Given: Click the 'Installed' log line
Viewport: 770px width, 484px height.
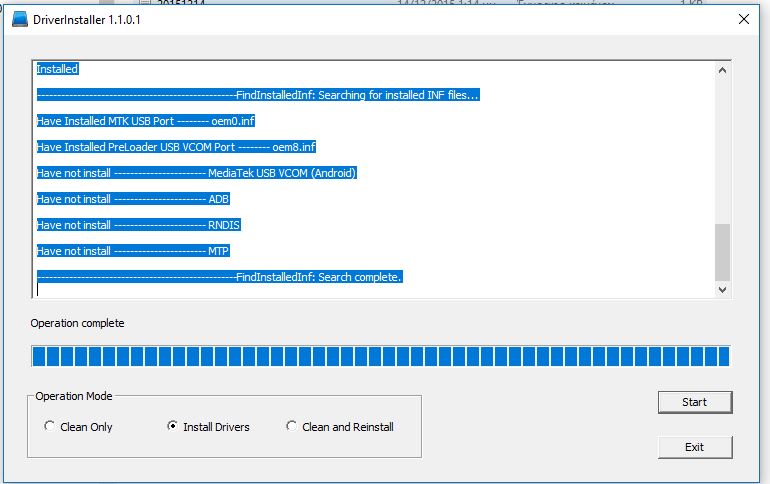Looking at the screenshot, I should (x=57, y=69).
